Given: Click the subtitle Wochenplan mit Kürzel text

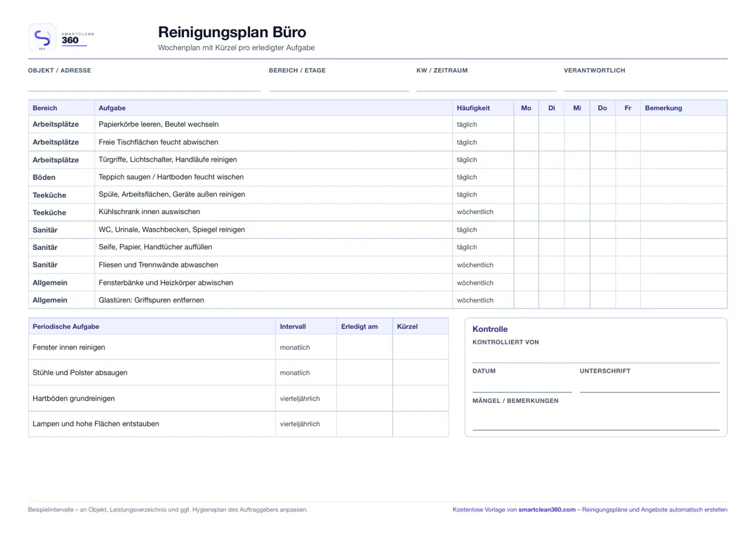Looking at the screenshot, I should 236,48.
